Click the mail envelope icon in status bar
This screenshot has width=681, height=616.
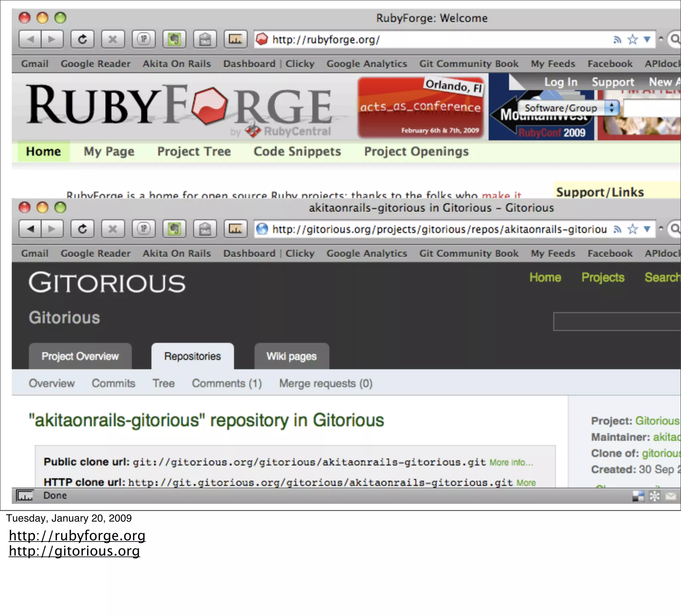pyautogui.click(x=671, y=496)
